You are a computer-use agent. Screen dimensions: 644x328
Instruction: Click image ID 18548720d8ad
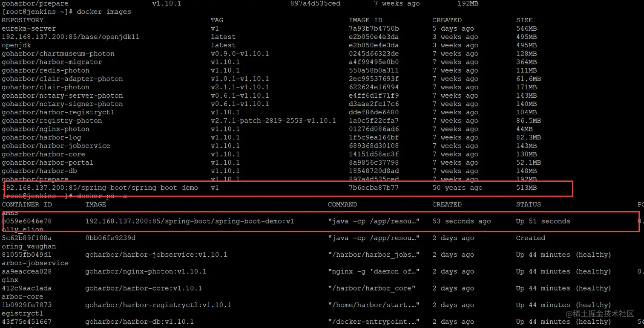374,171
